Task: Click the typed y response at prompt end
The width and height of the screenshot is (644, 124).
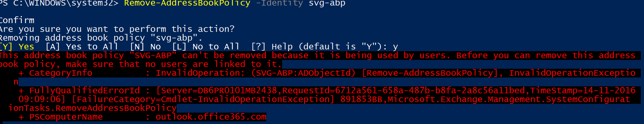Action: 395,47
